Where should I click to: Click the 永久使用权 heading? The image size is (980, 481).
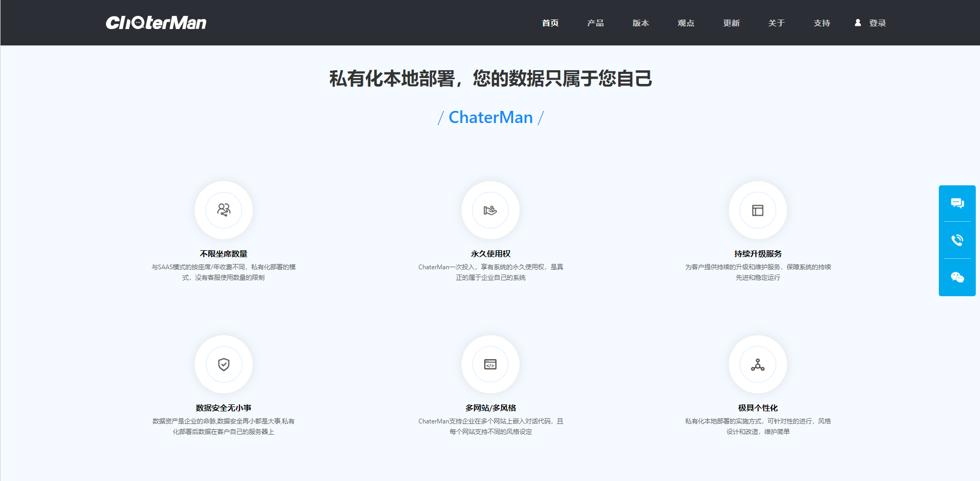[491, 254]
